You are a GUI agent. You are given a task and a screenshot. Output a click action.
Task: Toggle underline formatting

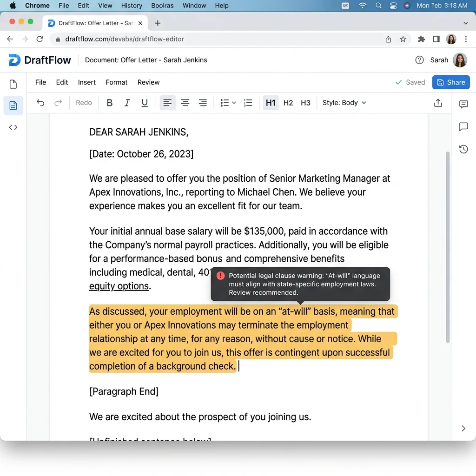pos(145,103)
